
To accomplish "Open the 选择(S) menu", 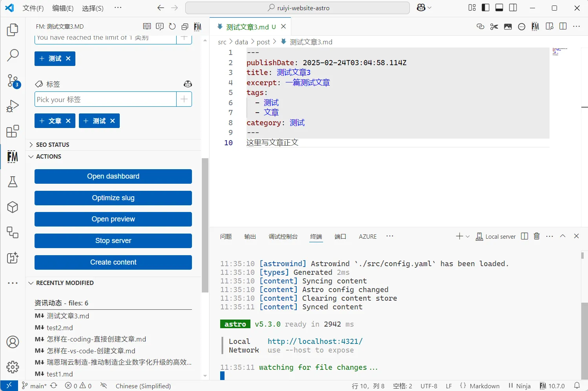I will pos(93,8).
